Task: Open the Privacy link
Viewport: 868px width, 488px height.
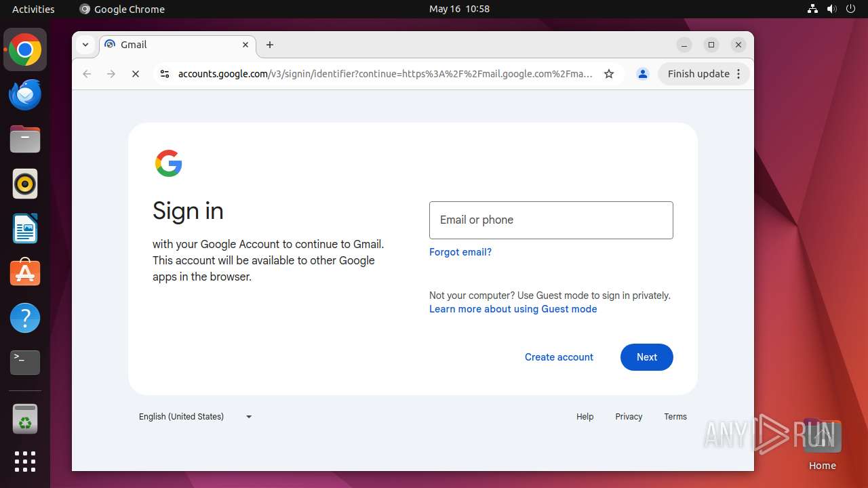Action: [629, 417]
